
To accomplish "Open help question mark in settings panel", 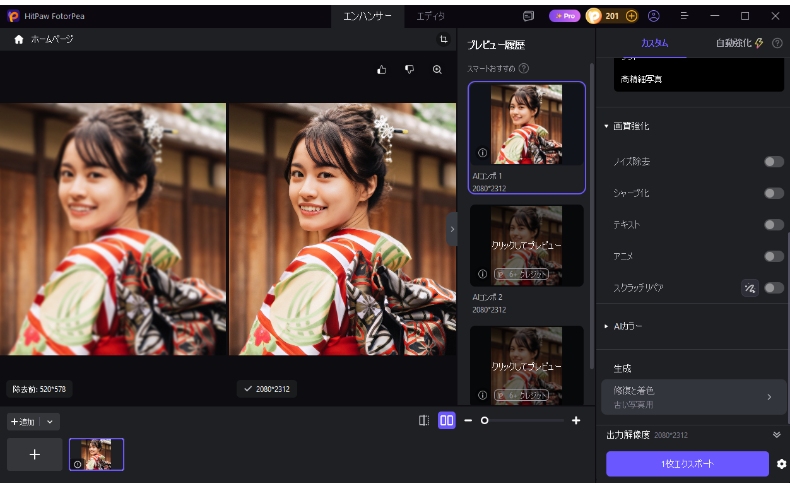I will 777,43.
